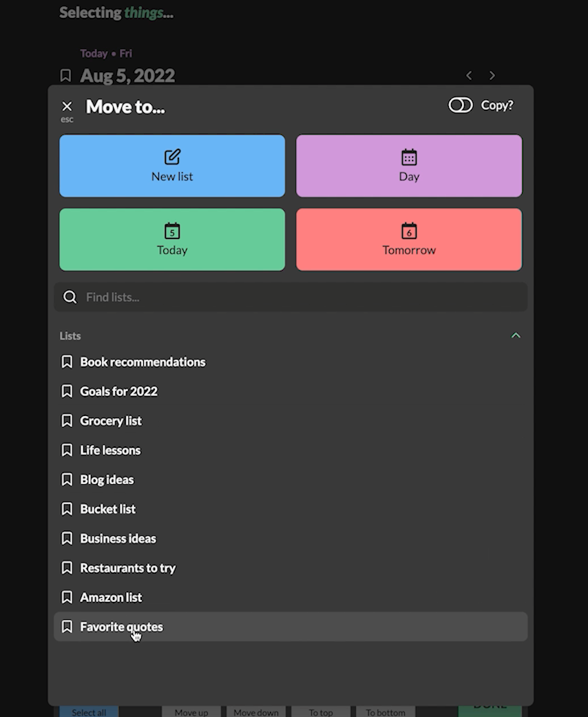Click the Tomorrow calendar icon
Screen dimensions: 588x717
409,231
